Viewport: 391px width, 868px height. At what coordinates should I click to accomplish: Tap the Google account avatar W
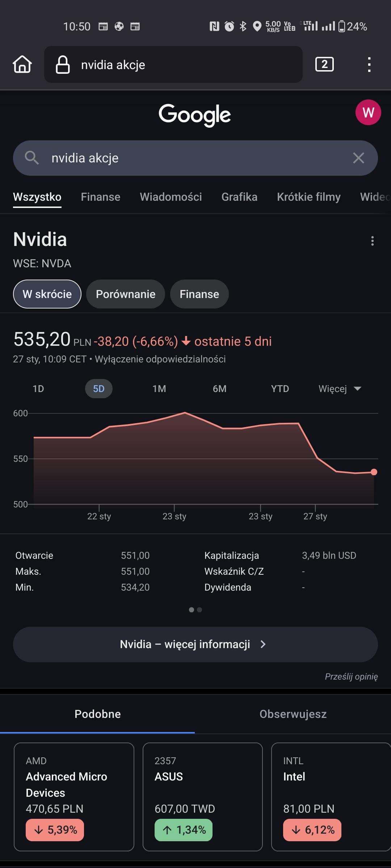pos(368,112)
